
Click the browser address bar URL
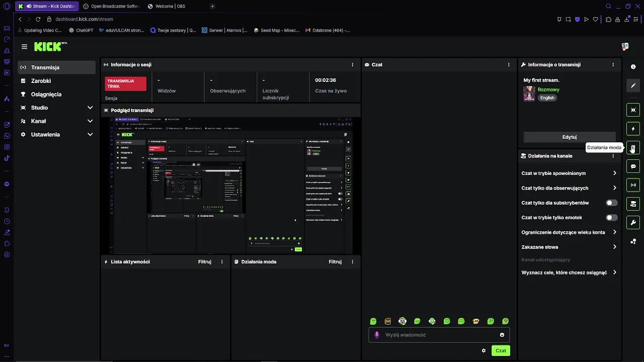click(84, 19)
